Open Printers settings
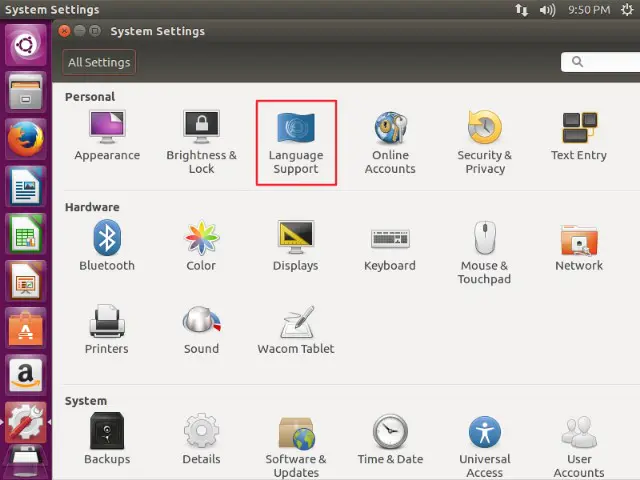 [107, 330]
